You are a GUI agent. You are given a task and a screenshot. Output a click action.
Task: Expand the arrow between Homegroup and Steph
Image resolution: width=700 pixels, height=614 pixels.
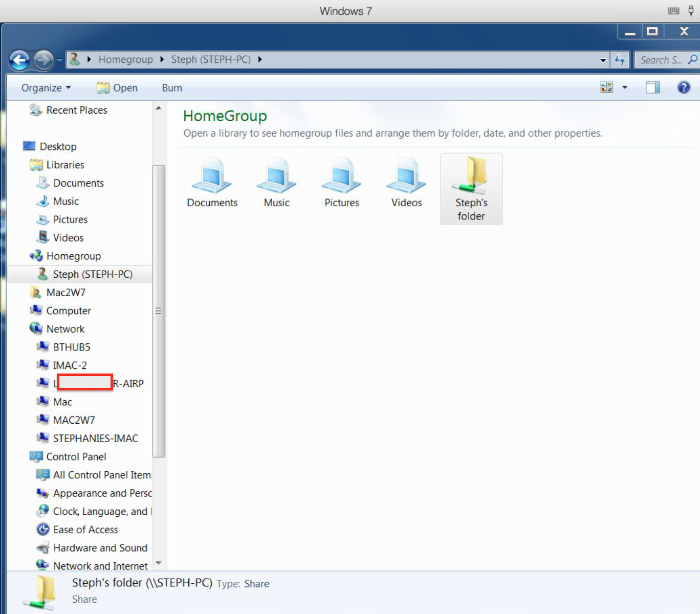162,59
